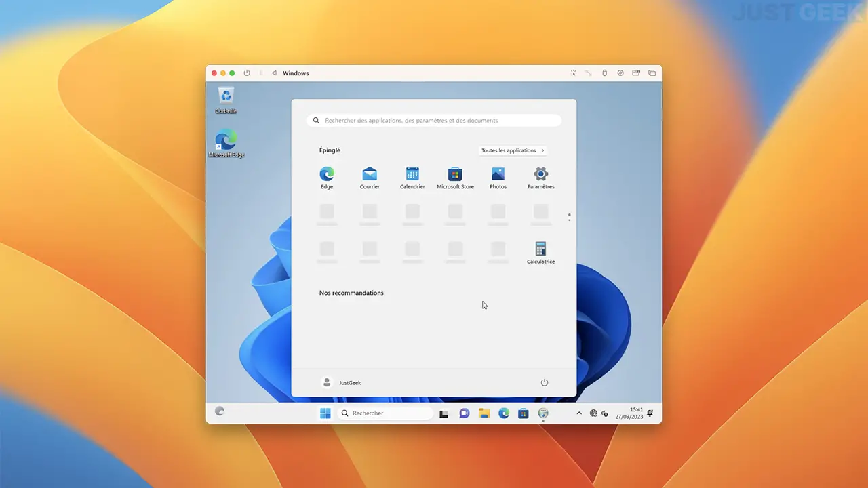The height and width of the screenshot is (488, 868).
Task: Click the Nos recommandations heading
Action: (x=351, y=293)
